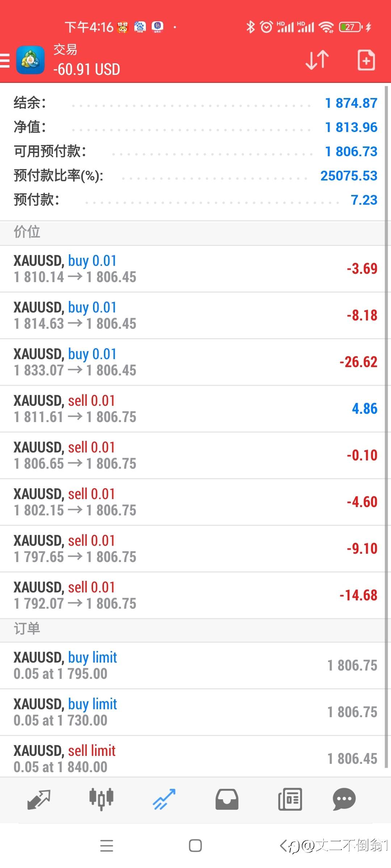Tap the buy limit order at 1 795.00
Screen dimensions: 391x868
195,665
